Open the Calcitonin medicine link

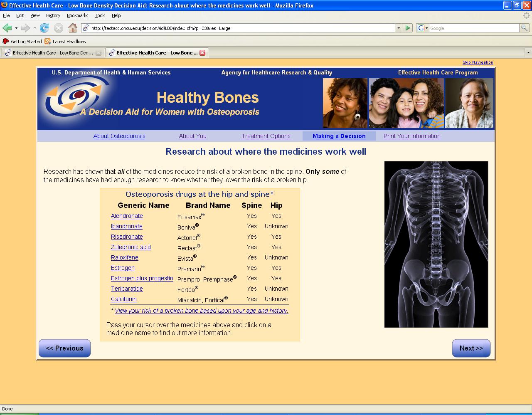click(124, 299)
